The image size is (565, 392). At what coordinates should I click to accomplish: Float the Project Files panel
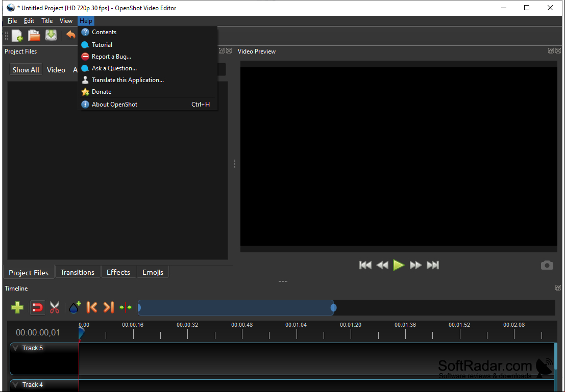[x=222, y=51]
